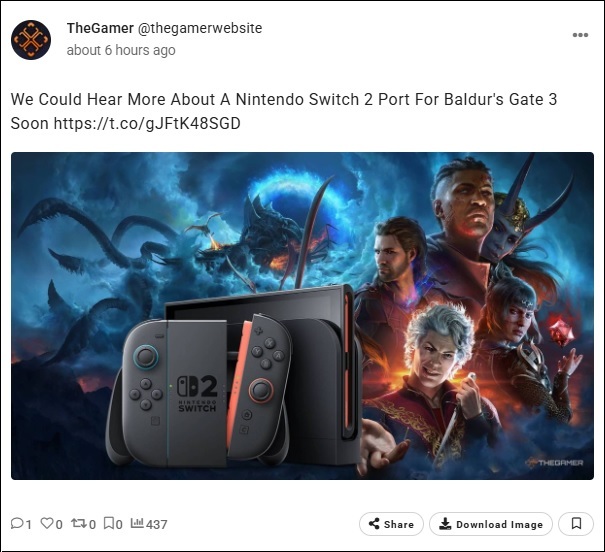
Task: Click the views count 437
Action: point(157,524)
